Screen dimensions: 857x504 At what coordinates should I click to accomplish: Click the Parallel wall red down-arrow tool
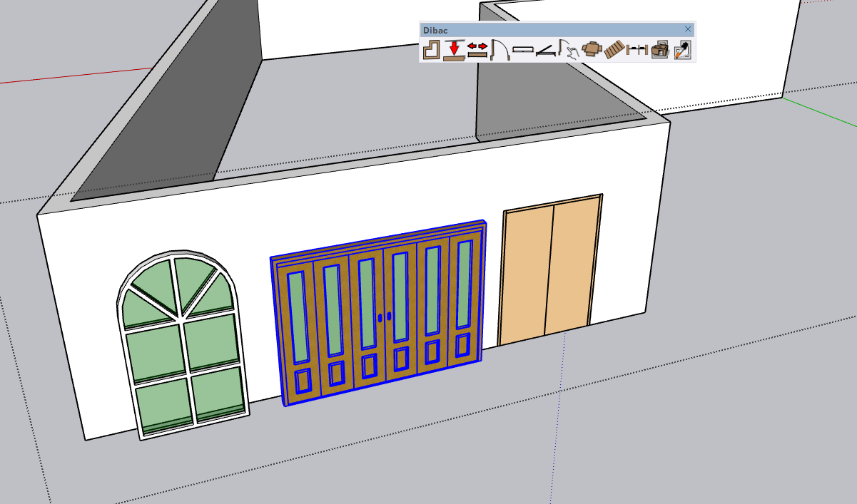tap(454, 50)
